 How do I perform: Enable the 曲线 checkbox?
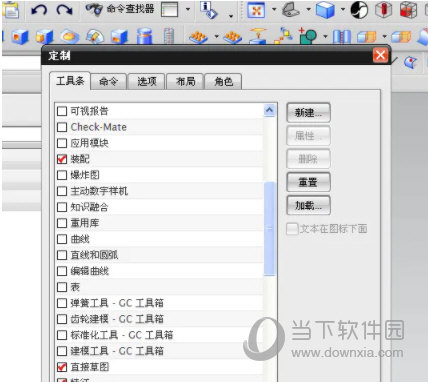point(62,239)
